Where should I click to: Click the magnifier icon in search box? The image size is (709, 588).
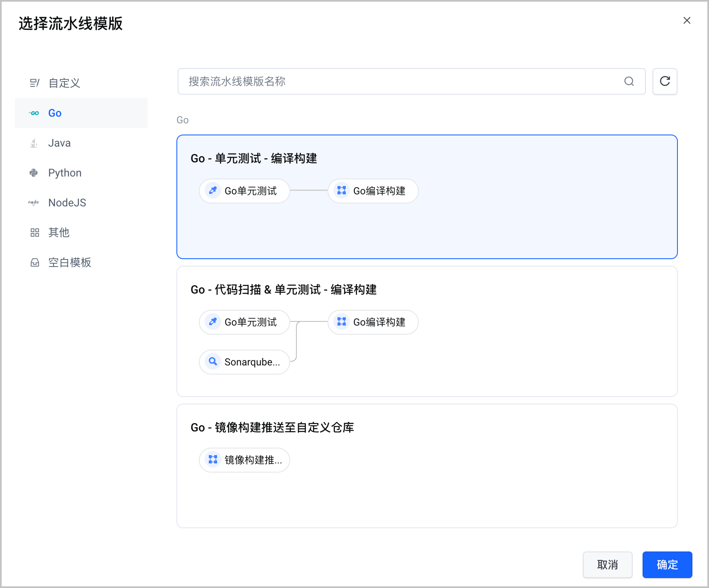pyautogui.click(x=629, y=81)
